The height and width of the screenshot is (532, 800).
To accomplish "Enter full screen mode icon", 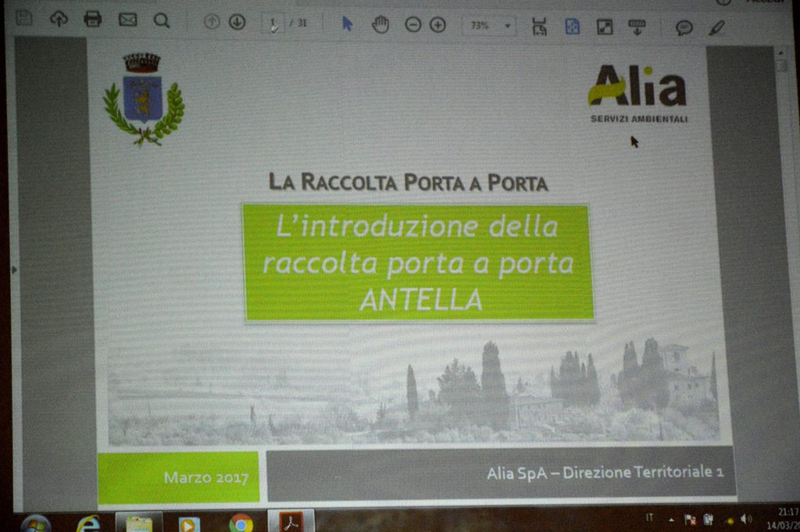I will [x=605, y=27].
